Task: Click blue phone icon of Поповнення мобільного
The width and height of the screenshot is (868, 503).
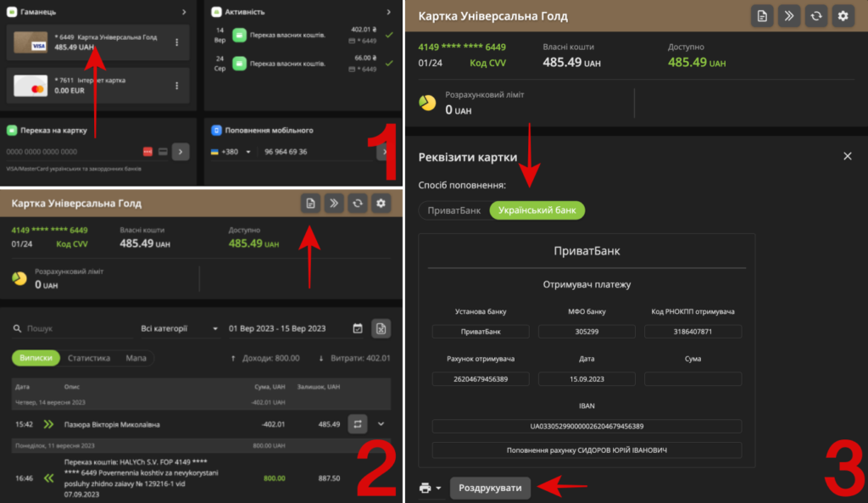Action: click(216, 130)
